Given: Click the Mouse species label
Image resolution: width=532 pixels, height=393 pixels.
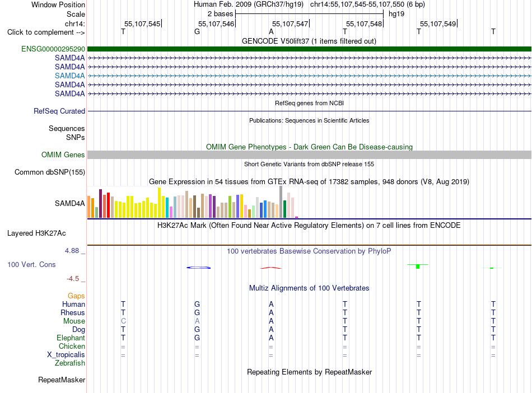Looking at the screenshot, I should click(x=74, y=321).
